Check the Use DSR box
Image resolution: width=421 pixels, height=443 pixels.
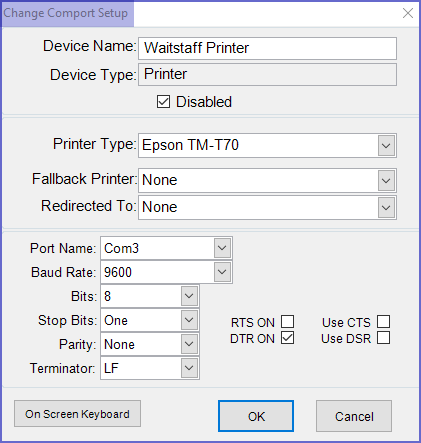(x=383, y=338)
